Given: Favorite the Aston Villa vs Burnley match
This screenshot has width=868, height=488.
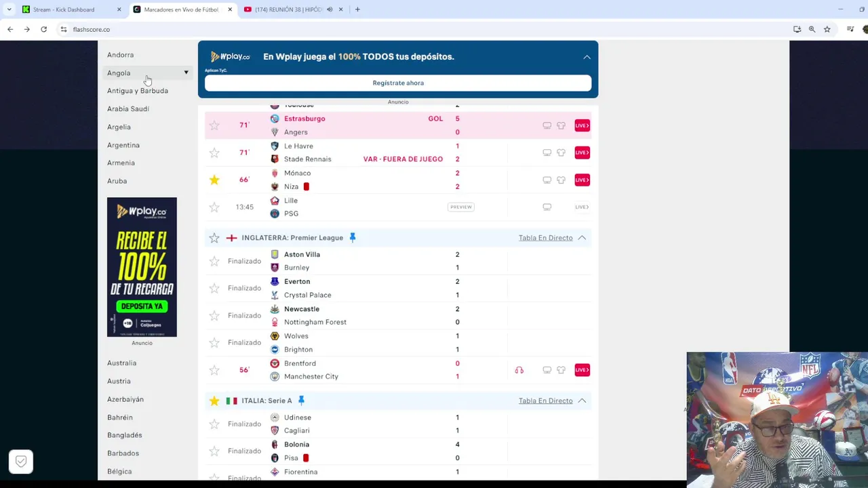Looking at the screenshot, I should coord(214,261).
